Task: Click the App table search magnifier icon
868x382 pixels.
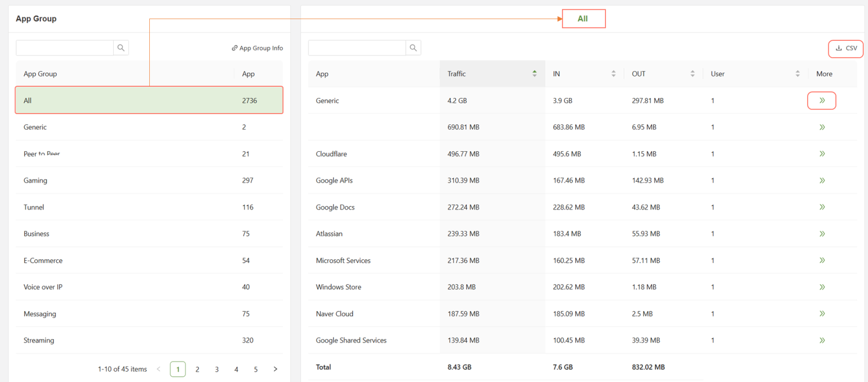Action: (413, 48)
